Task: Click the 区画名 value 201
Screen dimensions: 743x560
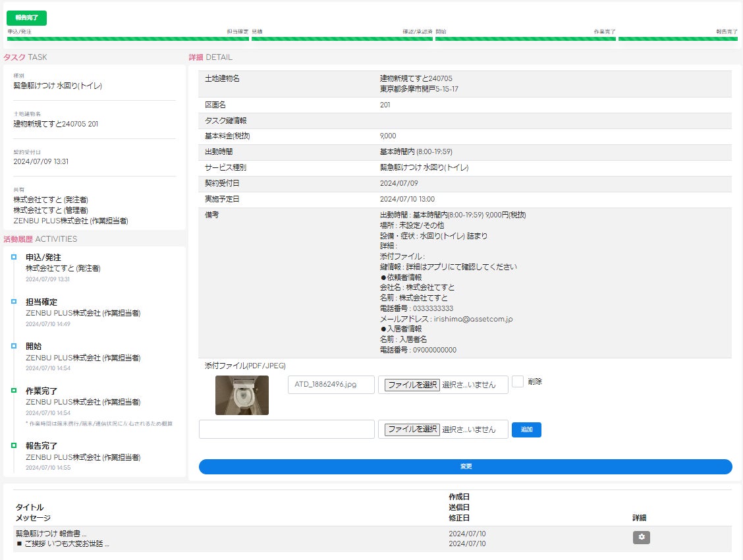Action: pos(385,105)
